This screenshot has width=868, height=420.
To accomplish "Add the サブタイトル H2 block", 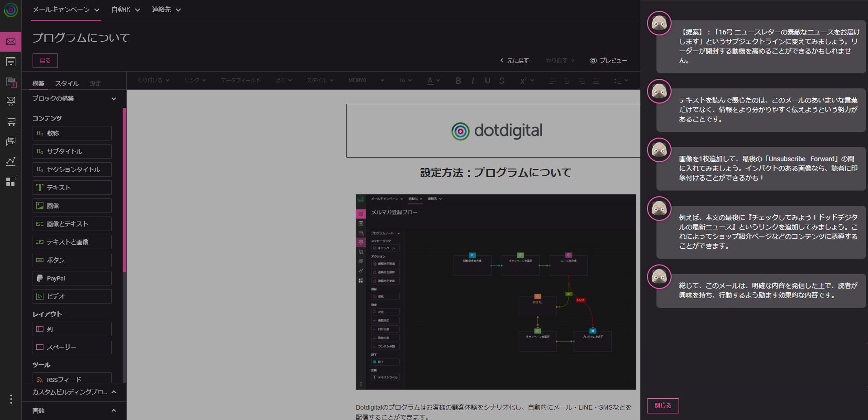I will click(72, 151).
